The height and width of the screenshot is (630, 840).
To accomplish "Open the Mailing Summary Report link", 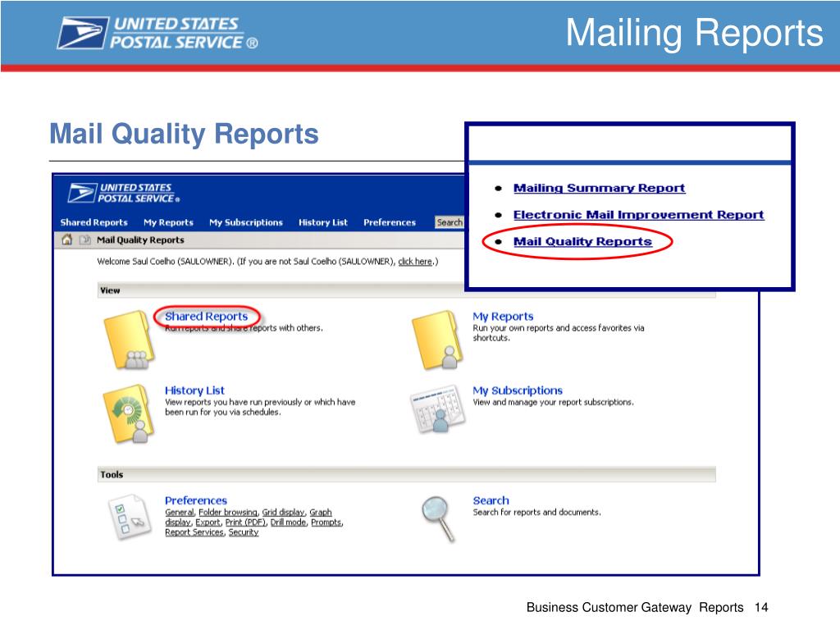I will [x=599, y=188].
